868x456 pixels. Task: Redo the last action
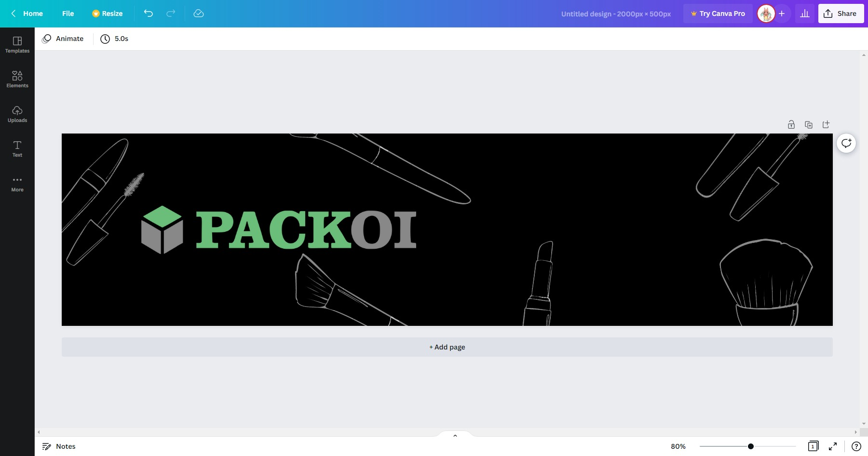pyautogui.click(x=171, y=13)
